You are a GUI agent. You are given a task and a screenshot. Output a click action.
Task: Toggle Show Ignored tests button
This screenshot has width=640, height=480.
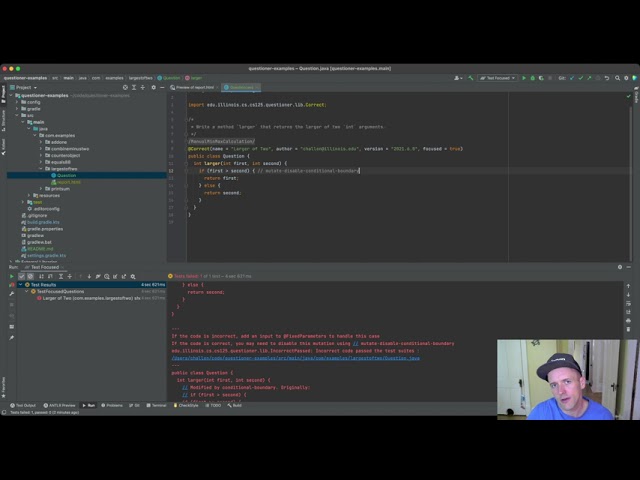(x=30, y=276)
